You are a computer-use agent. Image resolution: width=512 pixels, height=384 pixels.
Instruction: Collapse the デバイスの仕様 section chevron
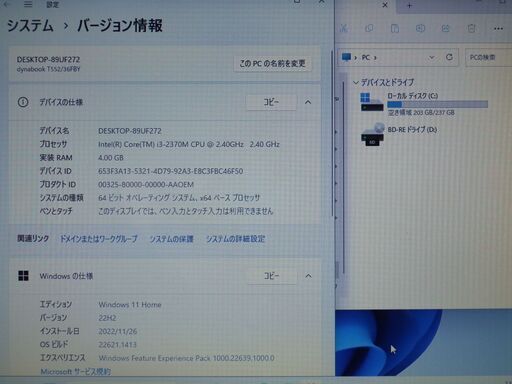pyautogui.click(x=308, y=102)
